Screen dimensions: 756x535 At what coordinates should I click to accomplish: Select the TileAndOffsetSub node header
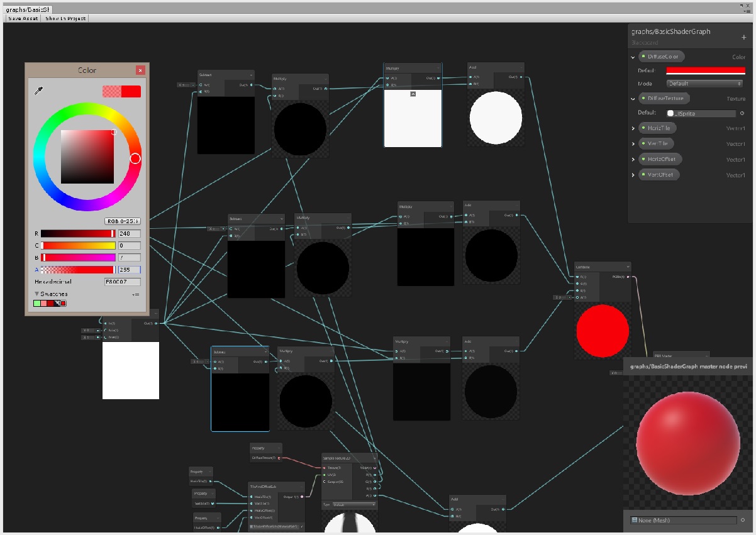tap(277, 487)
